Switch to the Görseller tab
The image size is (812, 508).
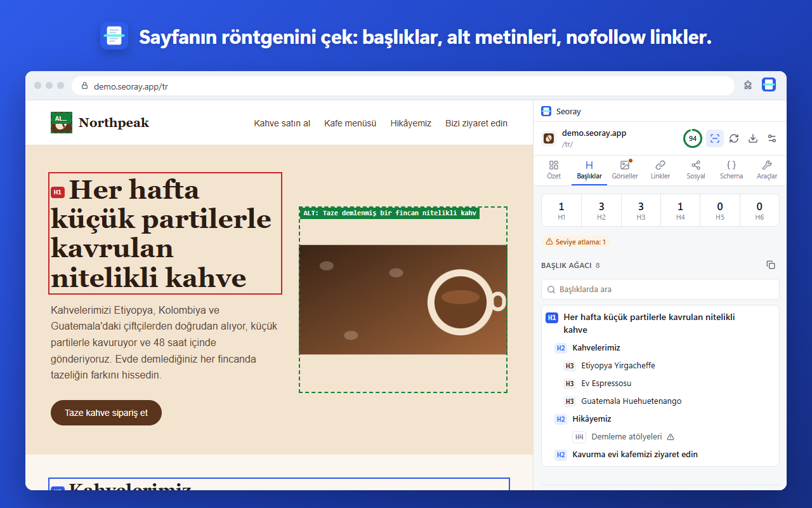(x=625, y=170)
